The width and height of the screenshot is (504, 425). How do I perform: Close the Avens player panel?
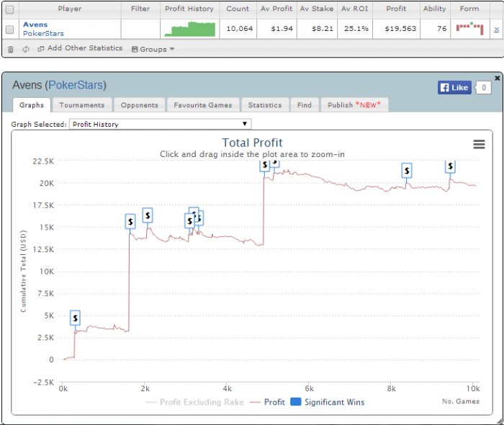pyautogui.click(x=498, y=78)
